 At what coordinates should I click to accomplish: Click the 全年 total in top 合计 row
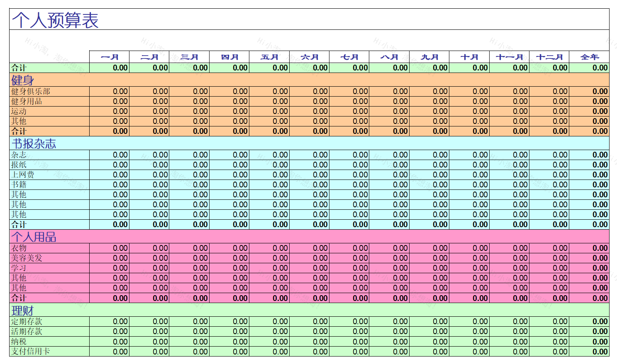[x=589, y=68]
